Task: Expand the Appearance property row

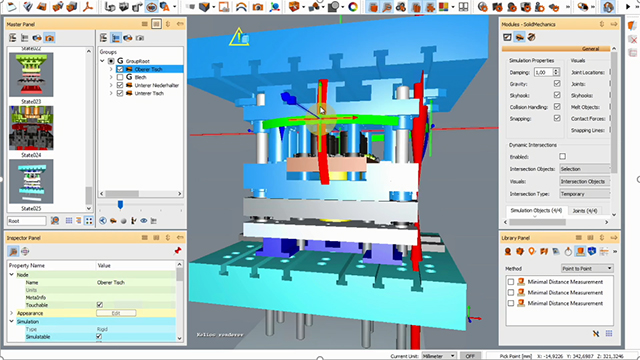Action: [x=11, y=313]
